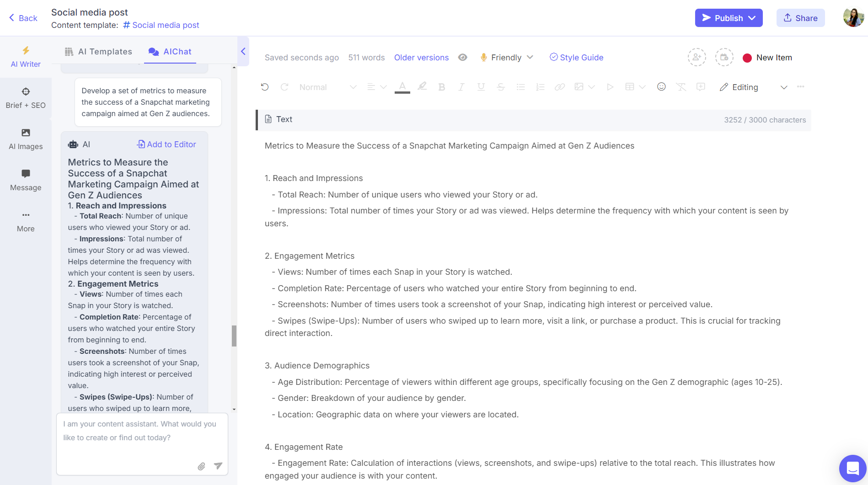Open the Editing mode dropdown
Viewport: 868px width, 485px height.
pyautogui.click(x=753, y=87)
